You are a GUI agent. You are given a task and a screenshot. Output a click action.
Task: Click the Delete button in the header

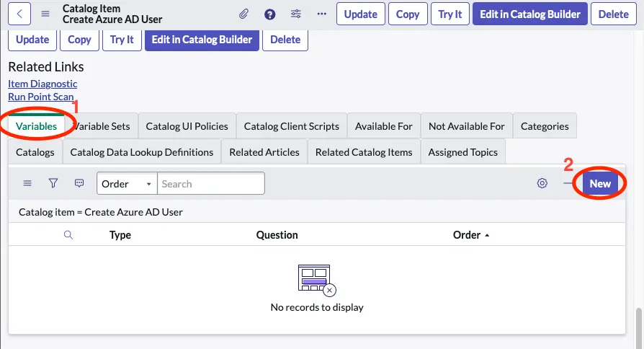pos(614,14)
